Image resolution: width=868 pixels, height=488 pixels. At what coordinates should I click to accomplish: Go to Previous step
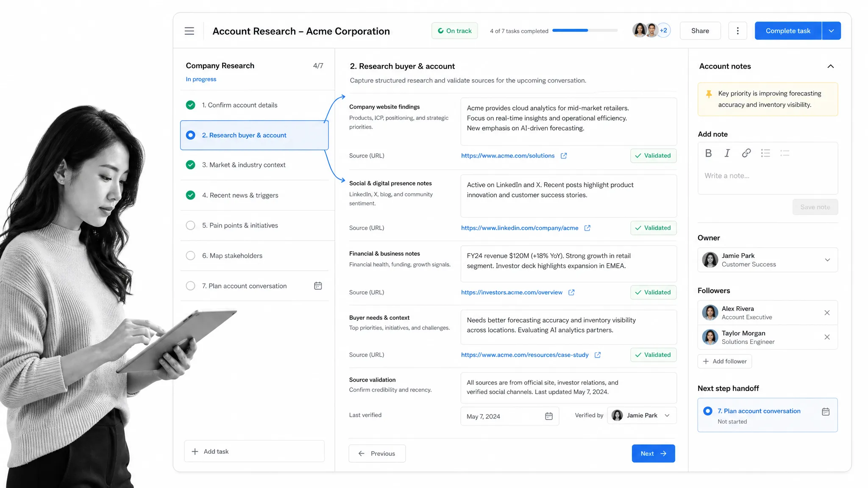coord(377,454)
